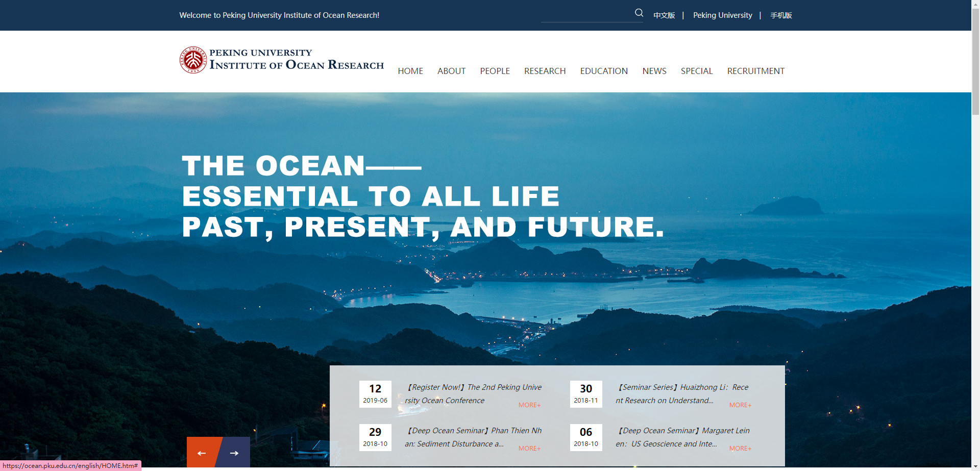Click the search magnifier icon

click(x=639, y=13)
